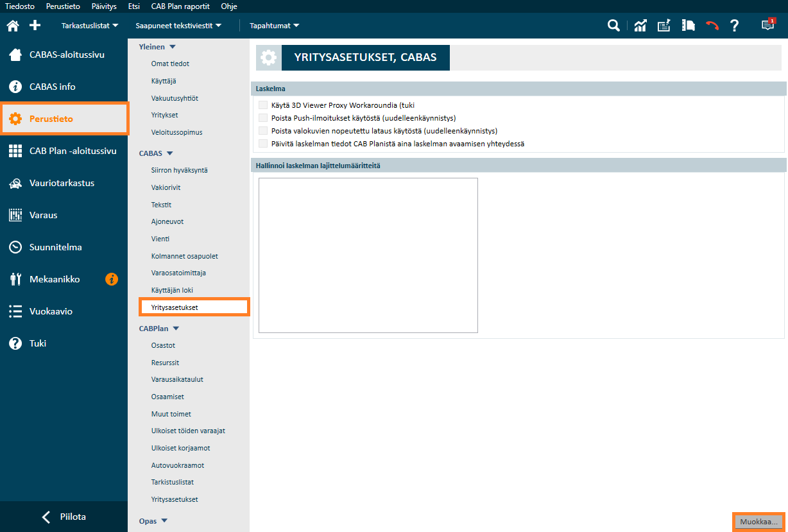Collapse the CABPlan section

[159, 329]
